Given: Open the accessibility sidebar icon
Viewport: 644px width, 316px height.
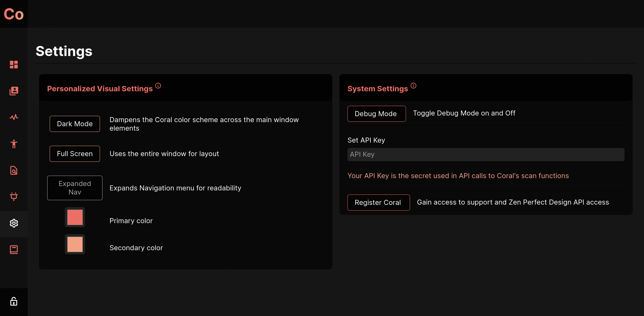Looking at the screenshot, I should point(14,144).
